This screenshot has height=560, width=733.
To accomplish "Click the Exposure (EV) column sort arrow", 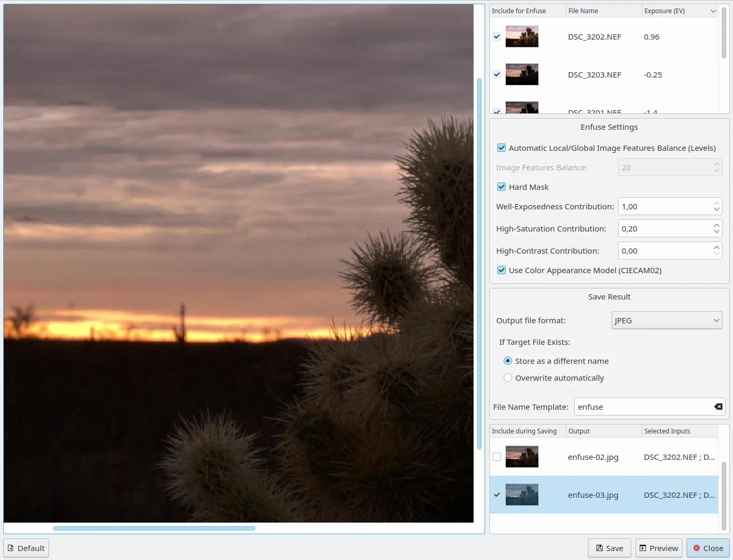I will (713, 11).
